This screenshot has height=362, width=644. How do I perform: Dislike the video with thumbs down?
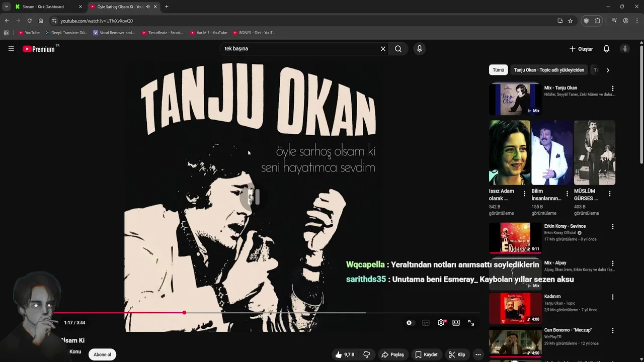click(366, 354)
